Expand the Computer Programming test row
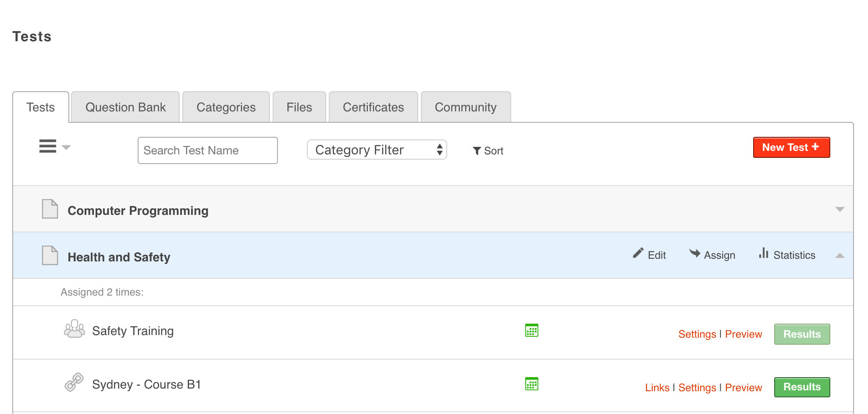 coord(840,210)
